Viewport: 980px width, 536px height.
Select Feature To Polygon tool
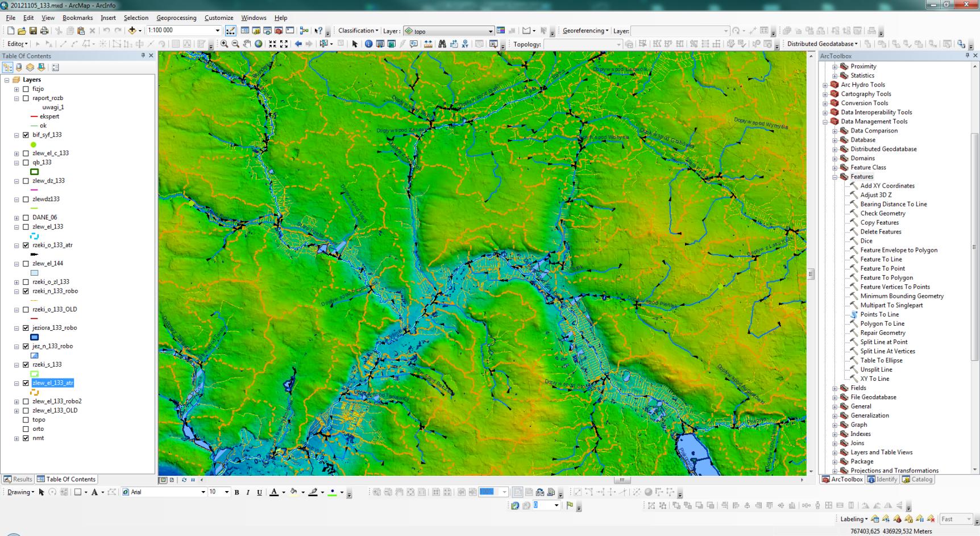coord(886,278)
